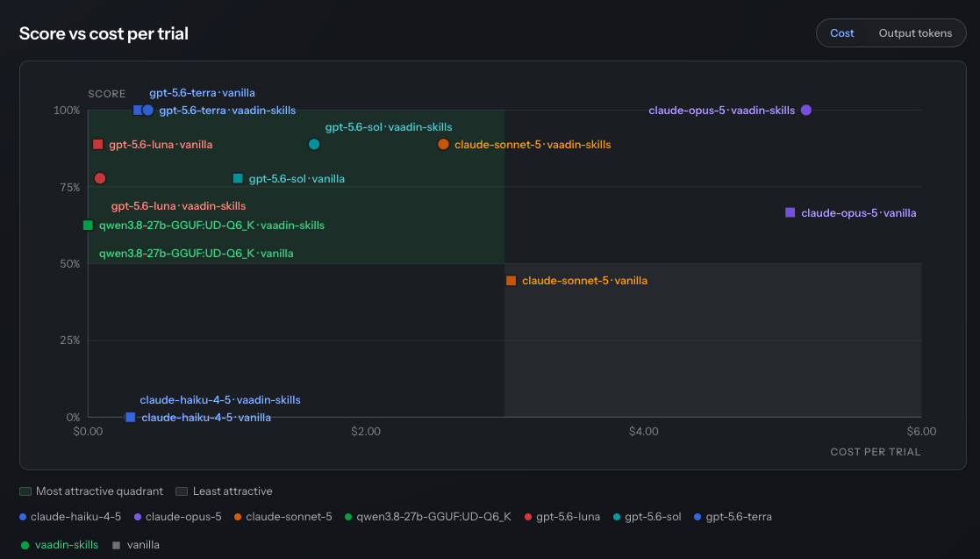Click the 50% y-axis tick label

click(x=70, y=264)
